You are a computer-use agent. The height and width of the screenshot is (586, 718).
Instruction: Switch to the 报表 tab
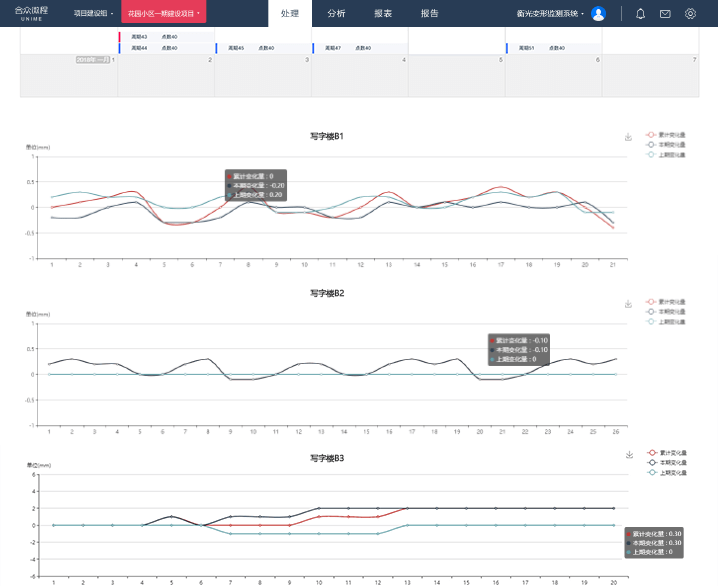pos(383,14)
